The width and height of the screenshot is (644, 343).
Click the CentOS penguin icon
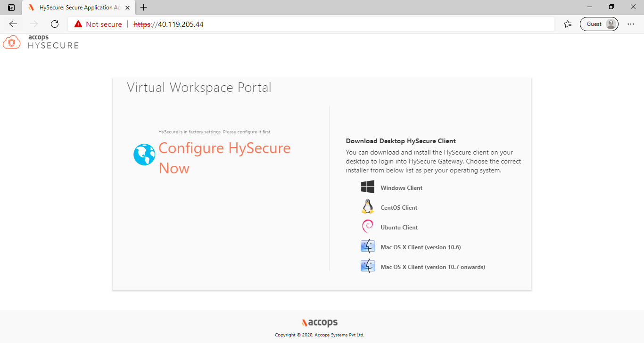[368, 206]
